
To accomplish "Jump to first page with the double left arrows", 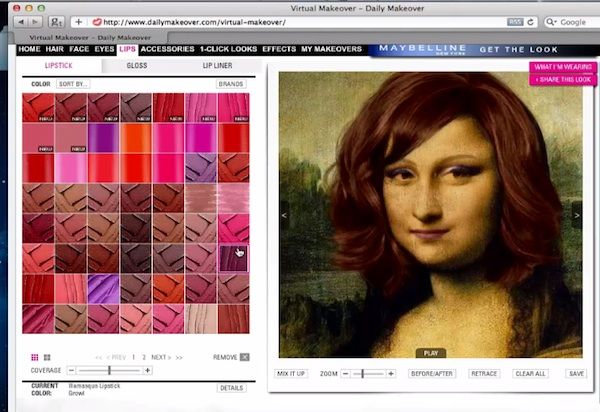I will click(99, 357).
